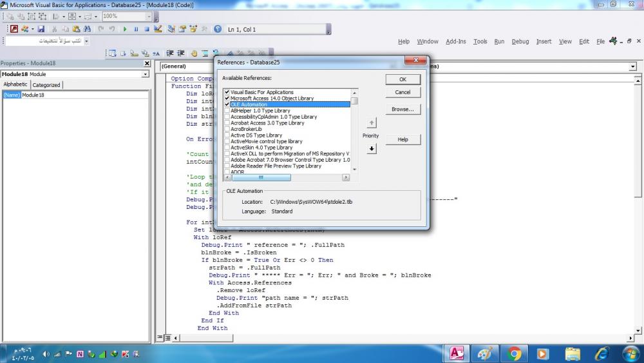The width and height of the screenshot is (644, 363).
Task: Open the File menu
Action: 600,41
